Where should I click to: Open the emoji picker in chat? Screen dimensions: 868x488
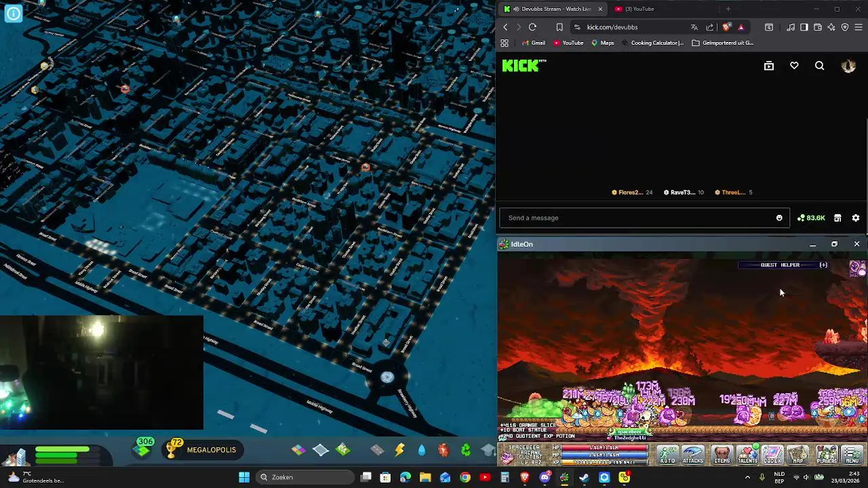click(779, 218)
